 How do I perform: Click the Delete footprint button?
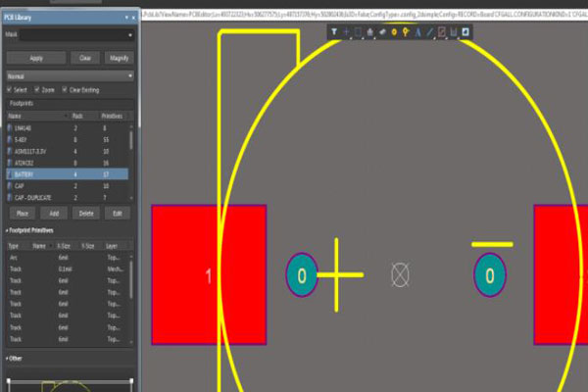click(x=86, y=213)
